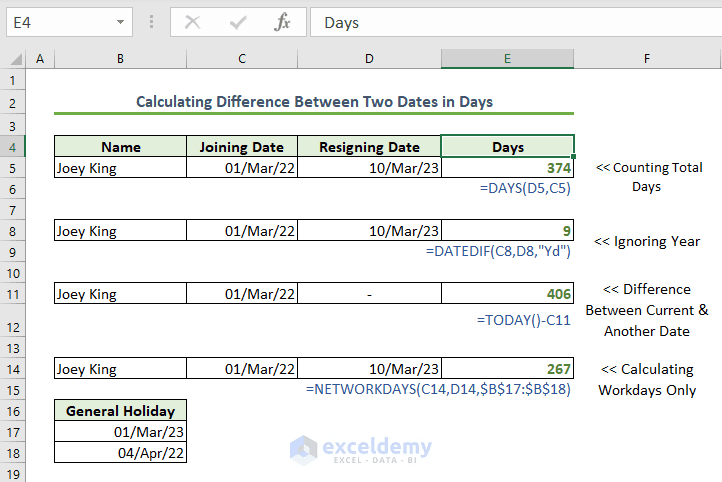Select column D header
Screen dimensions: 722x482
369,59
